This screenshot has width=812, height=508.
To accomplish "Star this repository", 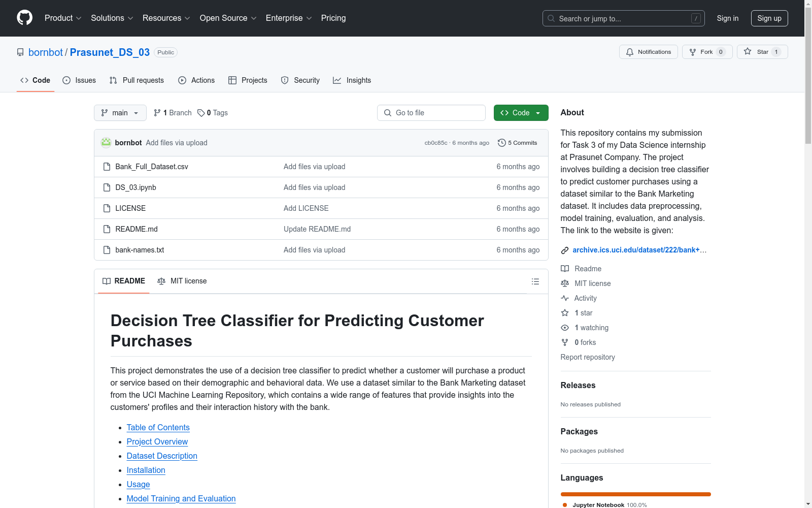I will pos(762,52).
